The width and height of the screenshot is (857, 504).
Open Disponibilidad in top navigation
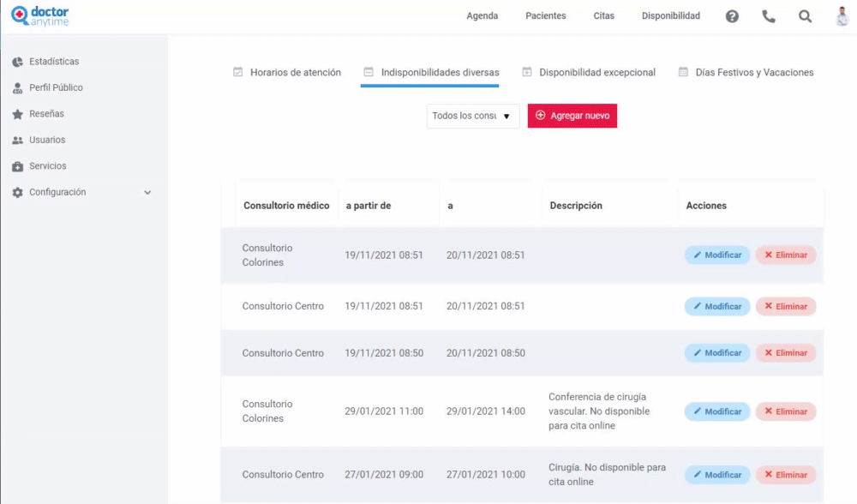click(x=671, y=15)
